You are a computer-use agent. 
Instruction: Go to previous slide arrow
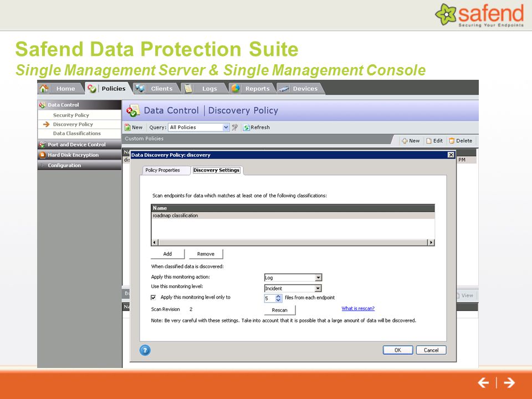click(x=483, y=383)
